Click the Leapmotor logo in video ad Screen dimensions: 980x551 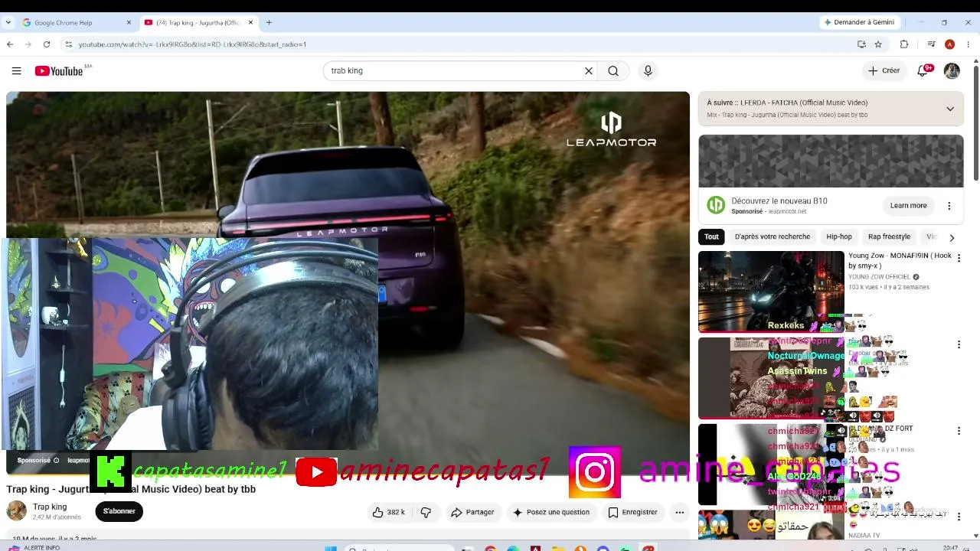click(611, 129)
